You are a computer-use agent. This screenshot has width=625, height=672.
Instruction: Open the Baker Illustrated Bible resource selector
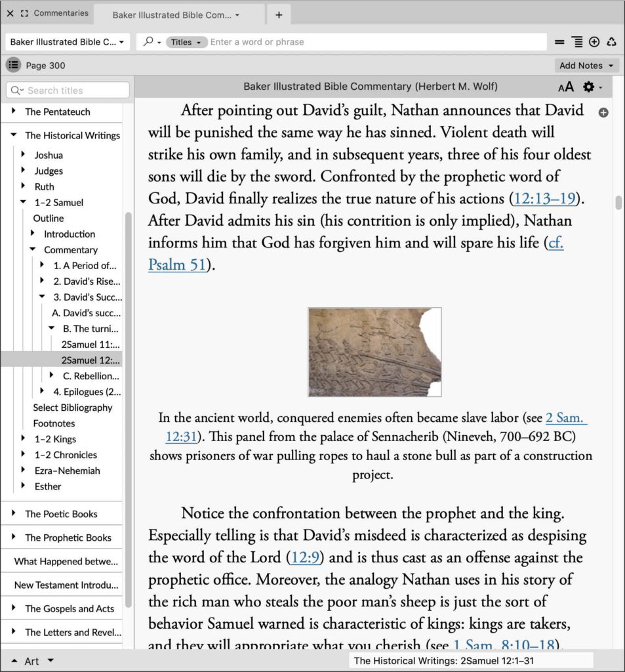(66, 41)
